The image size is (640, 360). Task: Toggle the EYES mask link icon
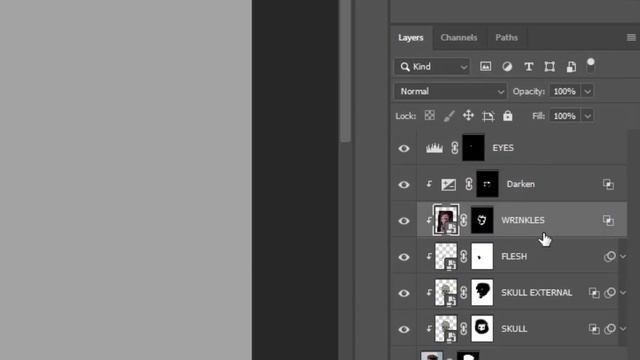(454, 148)
